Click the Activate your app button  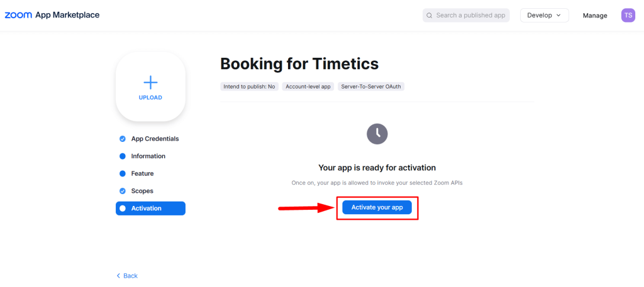[377, 207]
